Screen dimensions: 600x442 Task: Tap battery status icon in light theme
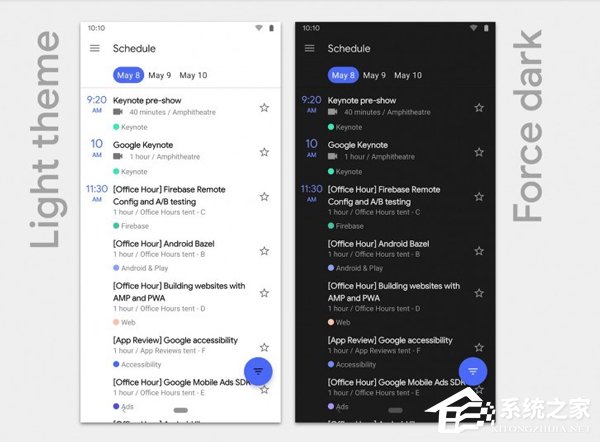click(271, 28)
